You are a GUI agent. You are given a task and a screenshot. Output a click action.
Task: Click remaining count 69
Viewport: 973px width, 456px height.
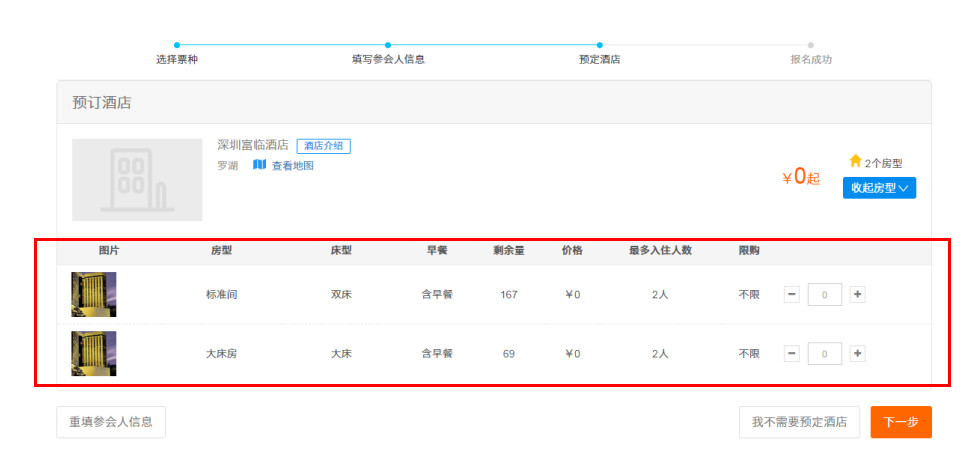click(x=509, y=354)
